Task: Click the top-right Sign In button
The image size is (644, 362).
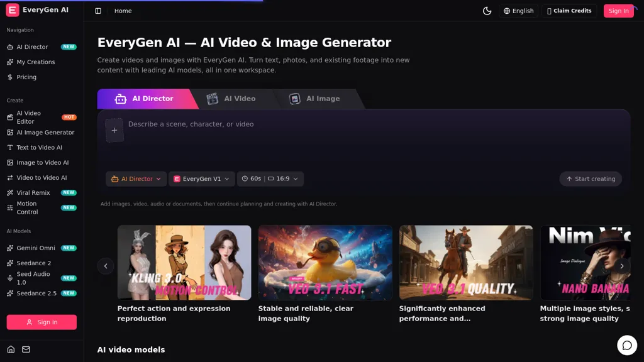Action: coord(619,11)
